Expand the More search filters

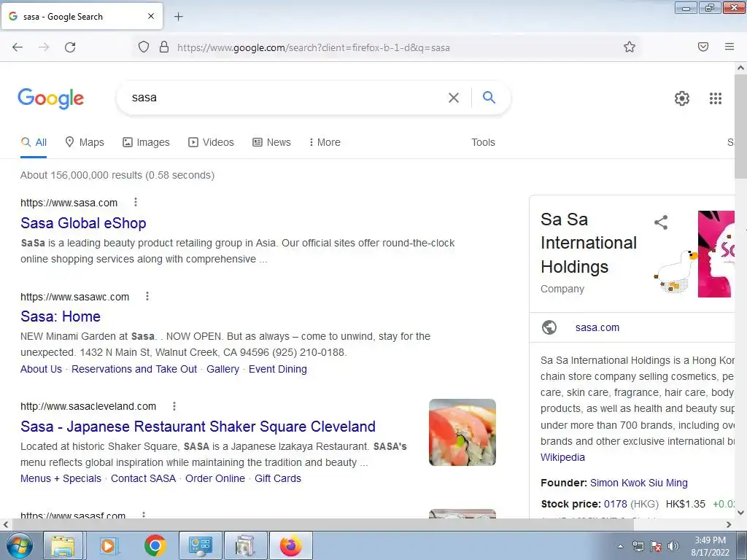click(x=325, y=142)
